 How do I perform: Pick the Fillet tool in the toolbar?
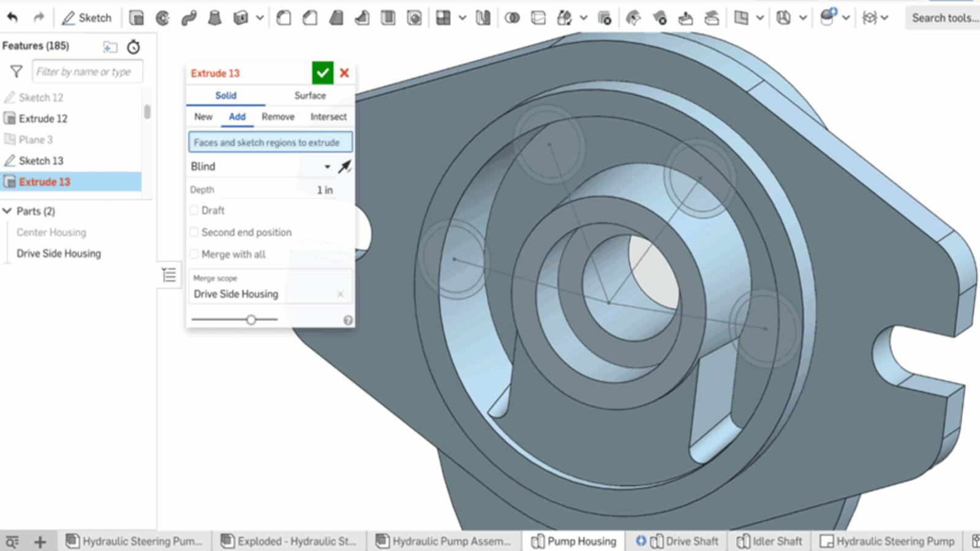click(x=284, y=18)
